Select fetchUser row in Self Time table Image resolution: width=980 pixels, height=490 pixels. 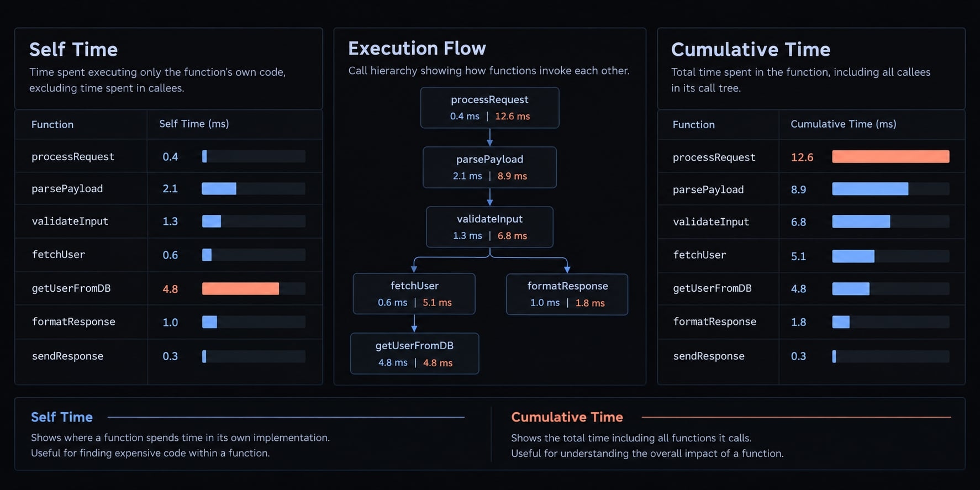(x=168, y=255)
